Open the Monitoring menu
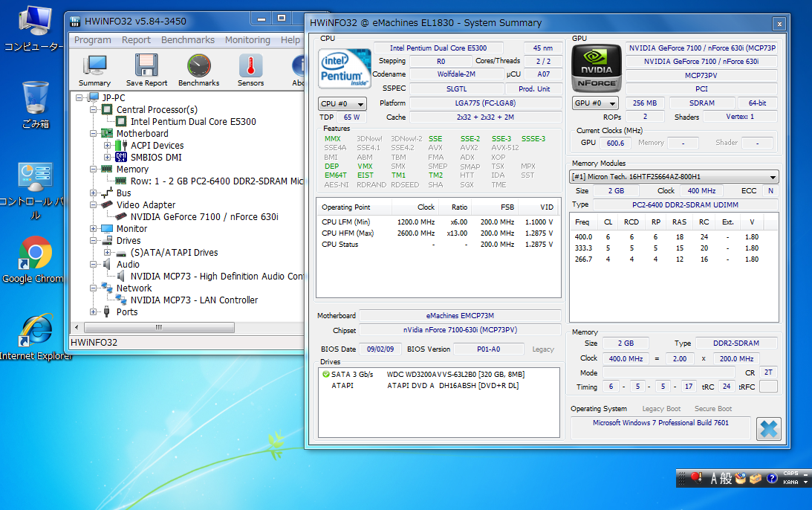Screen dimensions: 812x510 point(249,39)
